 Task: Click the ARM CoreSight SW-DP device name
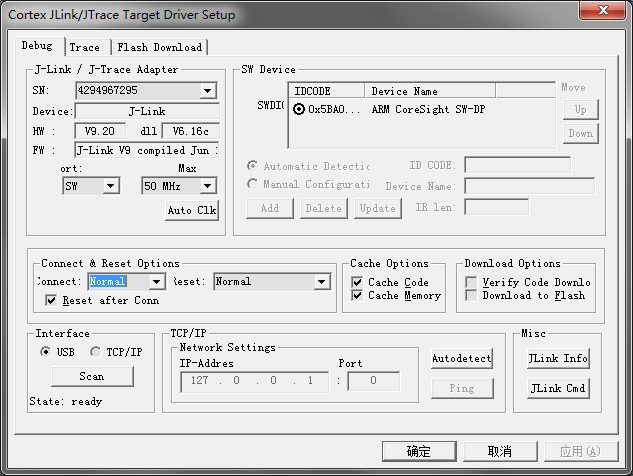tap(428, 109)
